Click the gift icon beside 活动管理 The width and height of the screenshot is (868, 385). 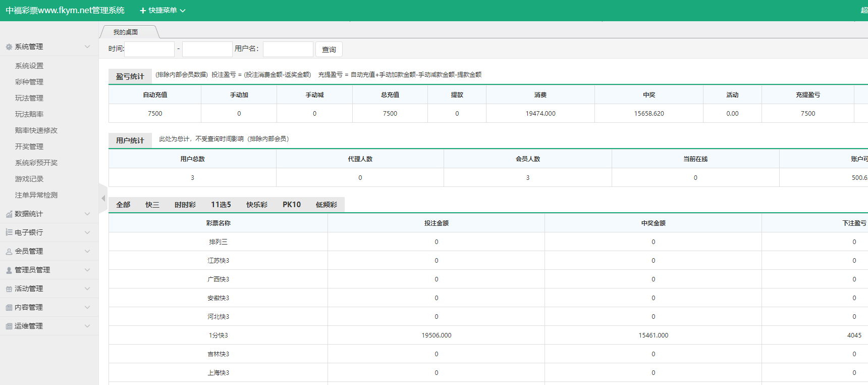[x=9, y=289]
